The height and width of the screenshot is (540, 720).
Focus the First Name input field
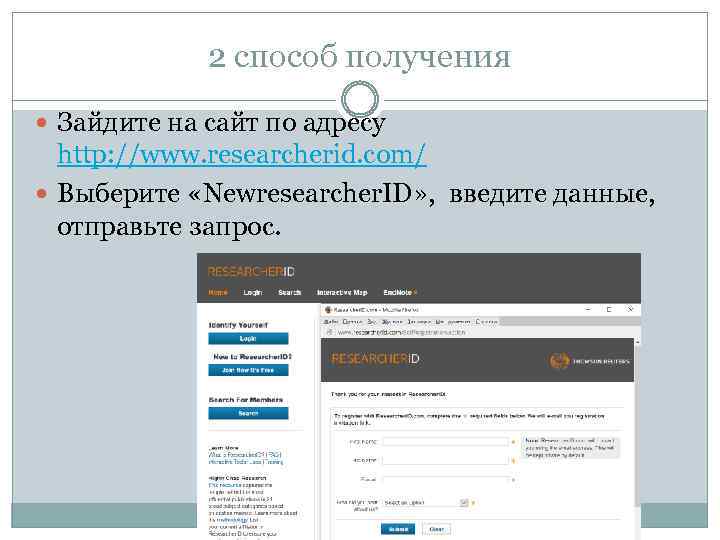[x=445, y=442]
